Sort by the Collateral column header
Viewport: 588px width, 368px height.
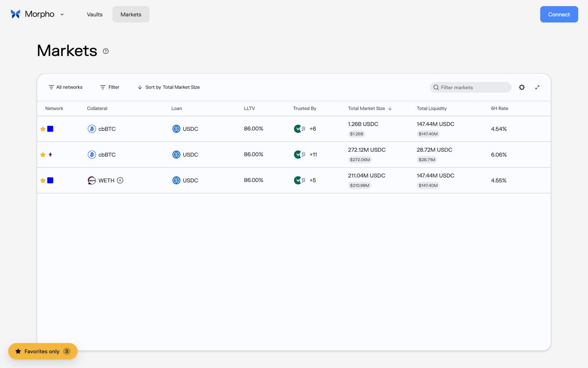[97, 108]
